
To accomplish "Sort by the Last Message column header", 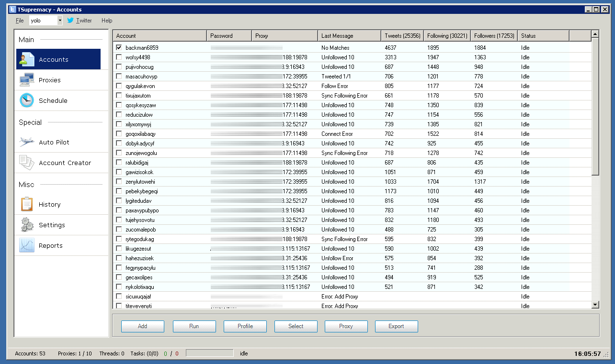I will pyautogui.click(x=349, y=36).
